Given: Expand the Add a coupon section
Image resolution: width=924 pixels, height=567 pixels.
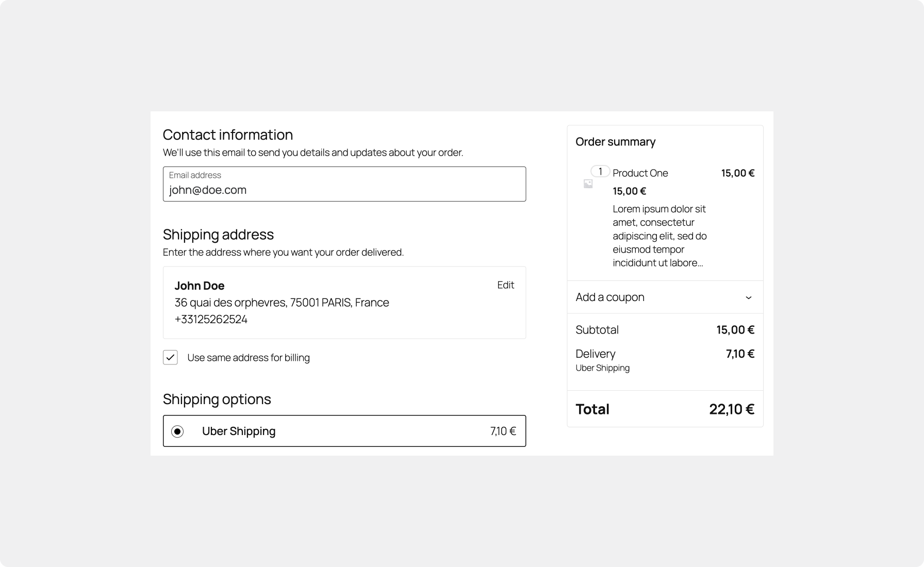Looking at the screenshot, I should tap(665, 297).
